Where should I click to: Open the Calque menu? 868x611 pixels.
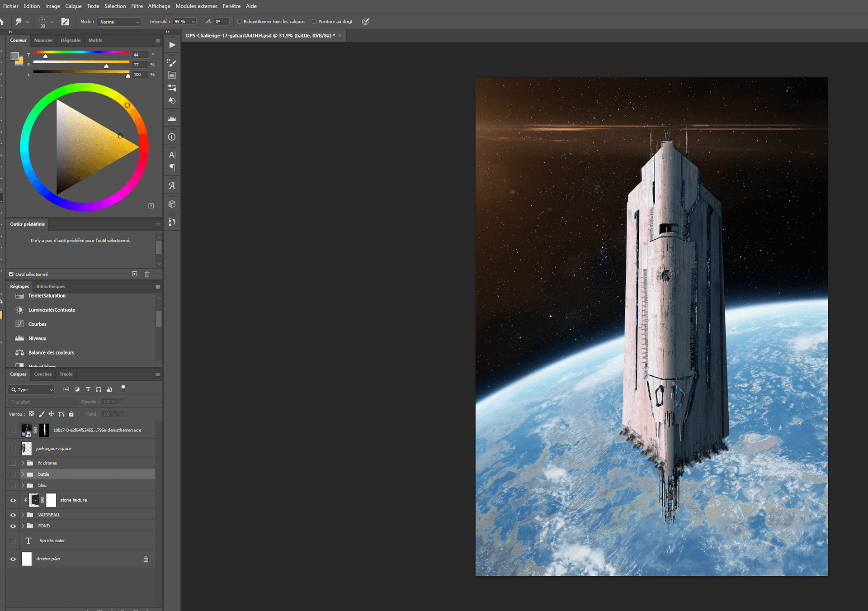coord(73,6)
